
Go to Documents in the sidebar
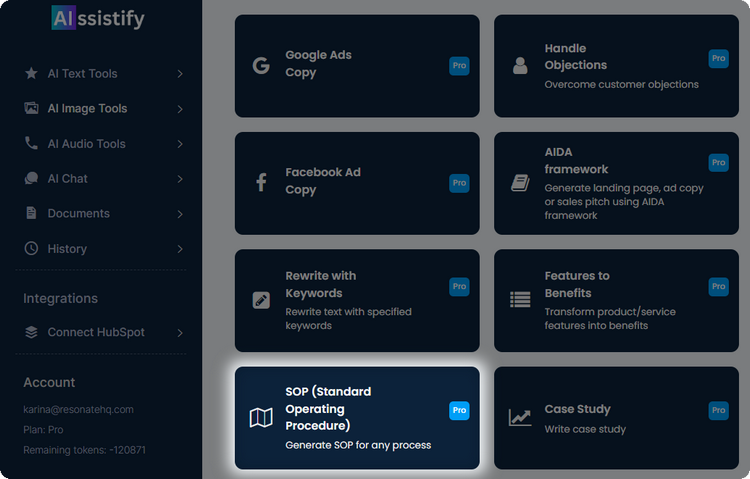[78, 214]
